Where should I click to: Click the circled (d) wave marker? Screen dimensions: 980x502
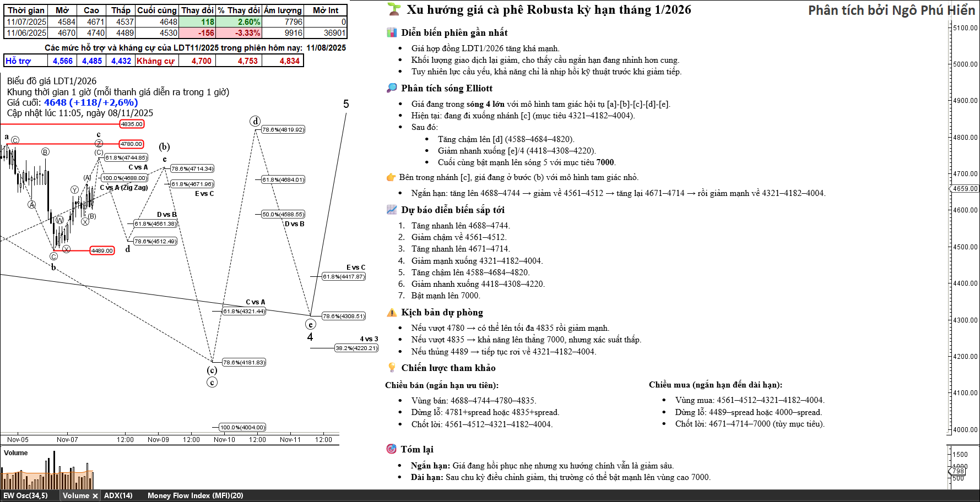tap(255, 121)
